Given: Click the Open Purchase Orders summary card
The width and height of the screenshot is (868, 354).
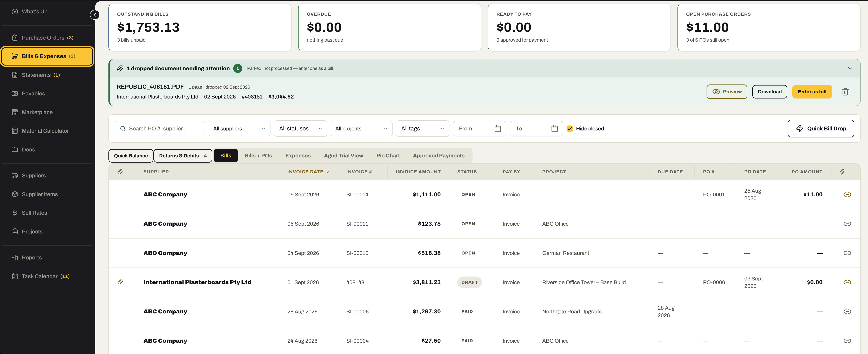Looking at the screenshot, I should [x=769, y=27].
